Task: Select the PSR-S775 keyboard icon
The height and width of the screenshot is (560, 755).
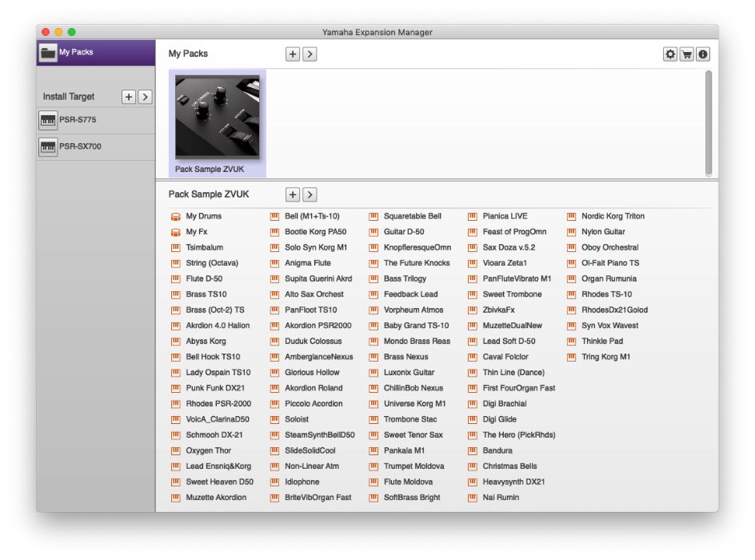Action: [x=48, y=120]
